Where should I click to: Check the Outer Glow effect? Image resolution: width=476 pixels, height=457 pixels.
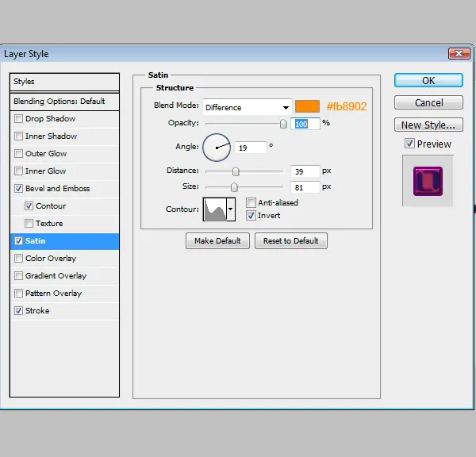pos(18,153)
